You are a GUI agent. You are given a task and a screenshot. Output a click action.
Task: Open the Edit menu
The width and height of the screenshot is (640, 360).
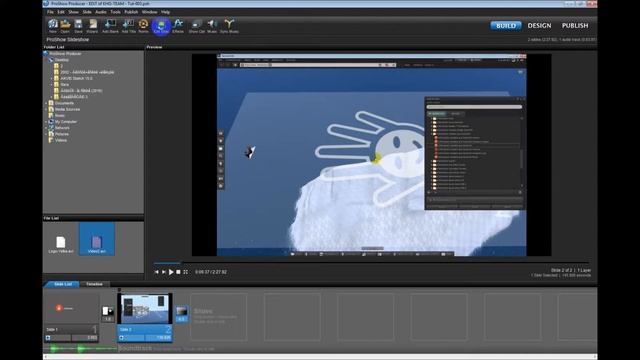coord(61,12)
